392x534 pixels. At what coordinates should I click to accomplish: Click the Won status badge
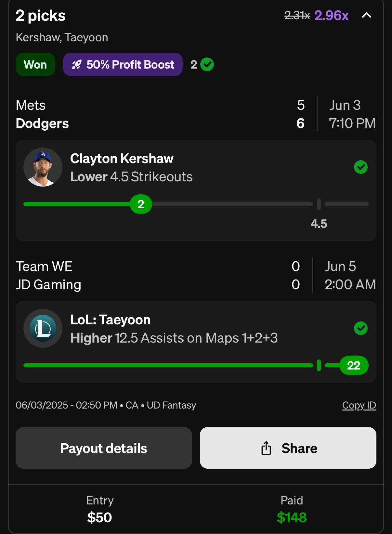pyautogui.click(x=35, y=65)
